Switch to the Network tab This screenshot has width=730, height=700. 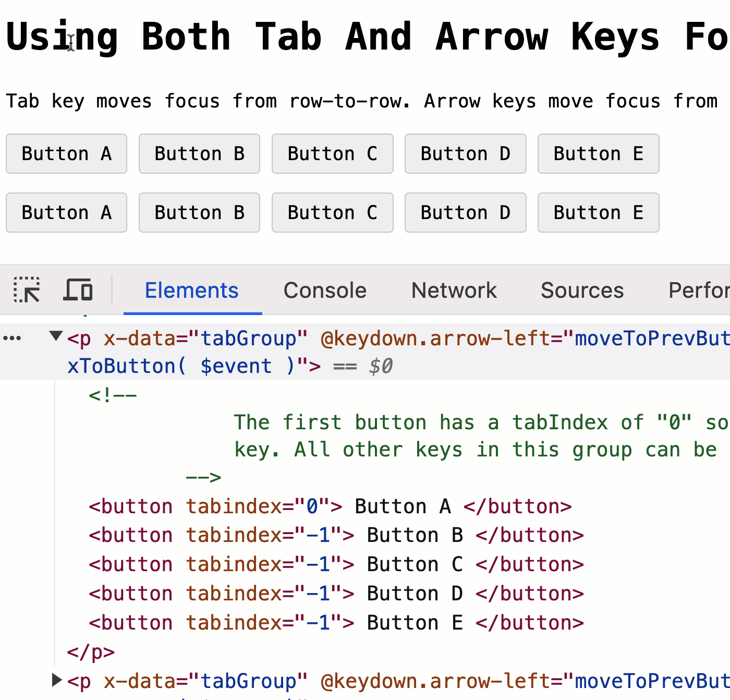pyautogui.click(x=453, y=290)
